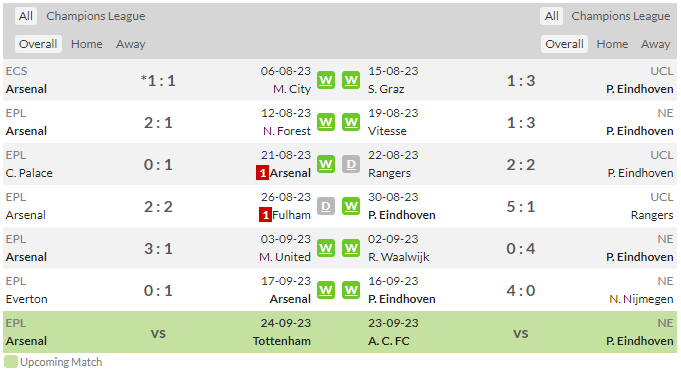The image size is (681, 390).
Task: Switch left panel to Champions League filter
Action: tap(96, 16)
